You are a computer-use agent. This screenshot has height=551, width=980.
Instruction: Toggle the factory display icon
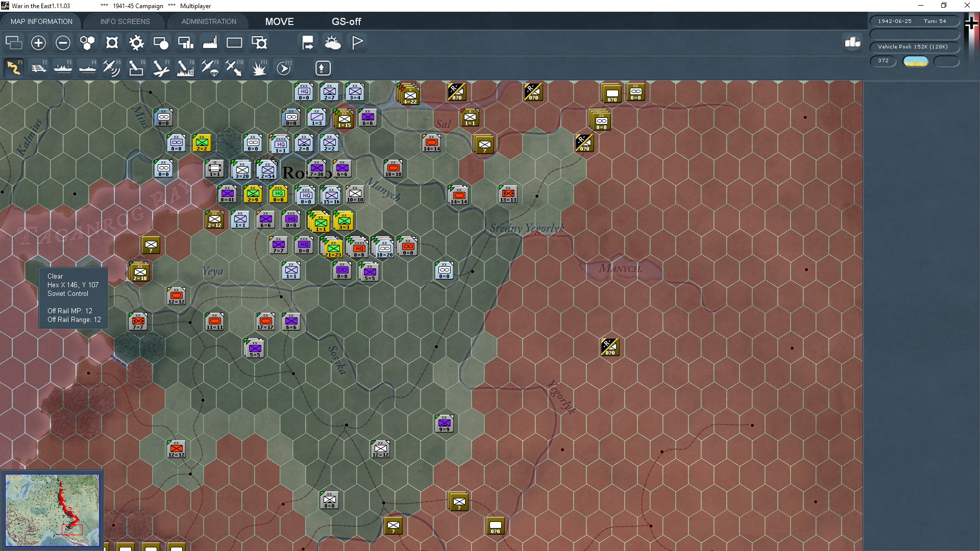tap(210, 43)
